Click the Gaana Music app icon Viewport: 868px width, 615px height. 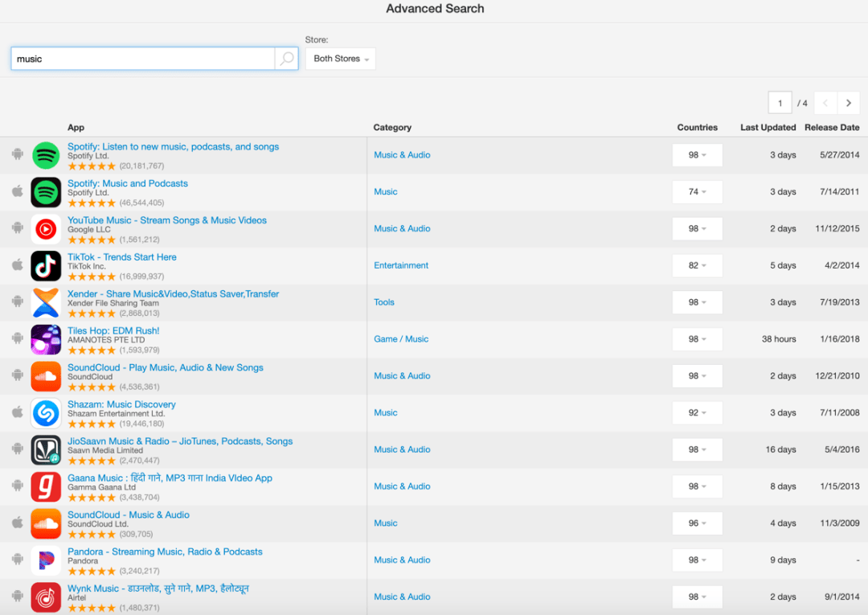coord(46,486)
